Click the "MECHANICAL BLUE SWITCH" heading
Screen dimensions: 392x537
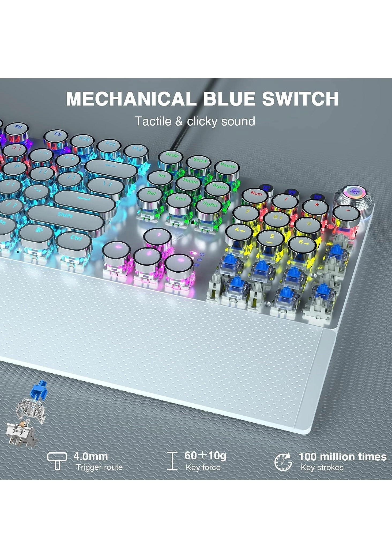pyautogui.click(x=202, y=99)
